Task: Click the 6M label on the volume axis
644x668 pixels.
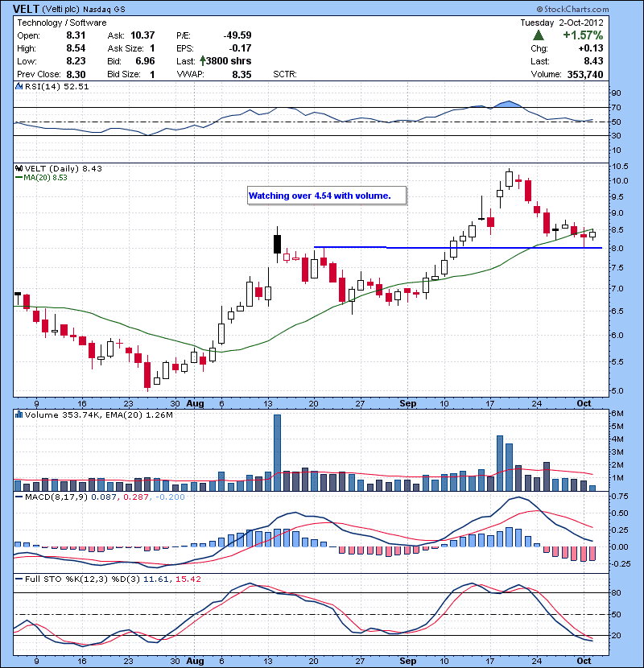Action: coord(617,413)
